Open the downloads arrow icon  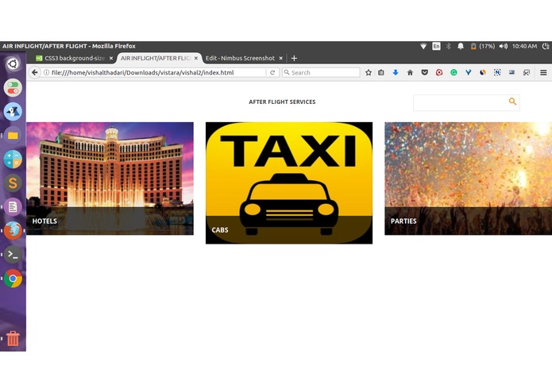point(396,72)
